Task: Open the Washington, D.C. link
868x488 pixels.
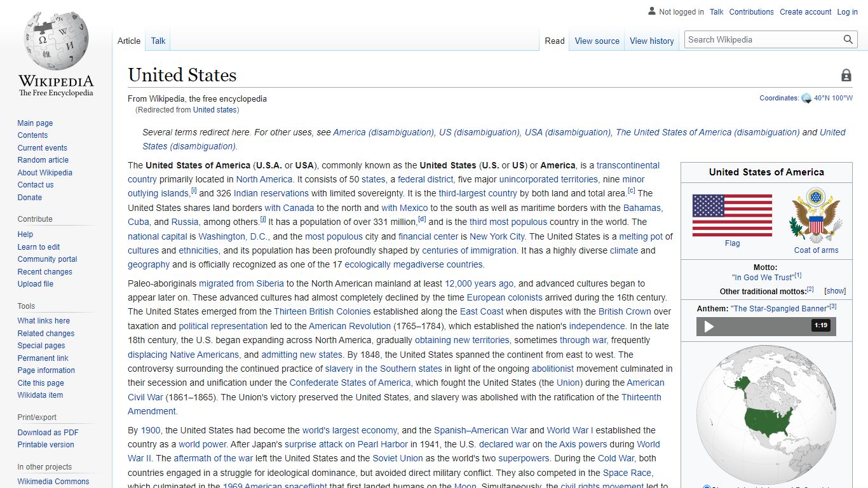Action: click(233, 236)
